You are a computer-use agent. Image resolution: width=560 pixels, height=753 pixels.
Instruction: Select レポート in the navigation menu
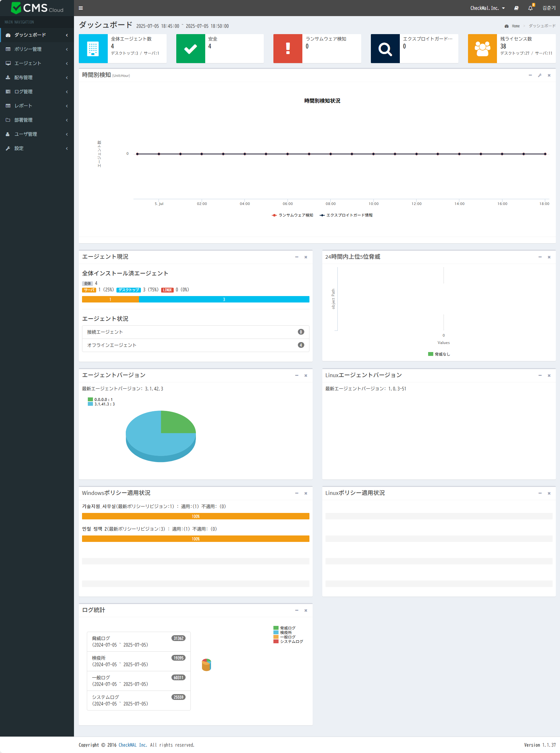point(37,106)
